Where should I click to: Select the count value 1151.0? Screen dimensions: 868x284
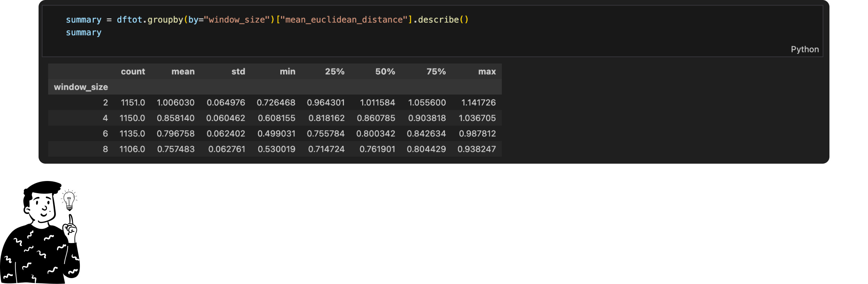pyautogui.click(x=133, y=103)
